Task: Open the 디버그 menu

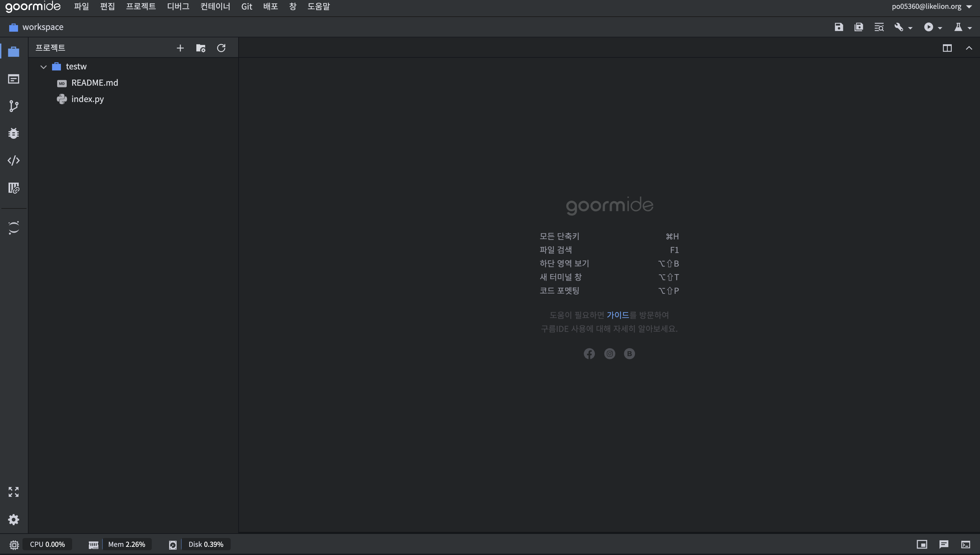Action: (178, 6)
